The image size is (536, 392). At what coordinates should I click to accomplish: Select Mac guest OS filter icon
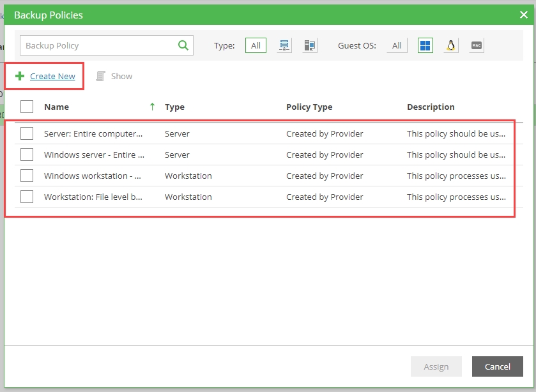pos(476,45)
